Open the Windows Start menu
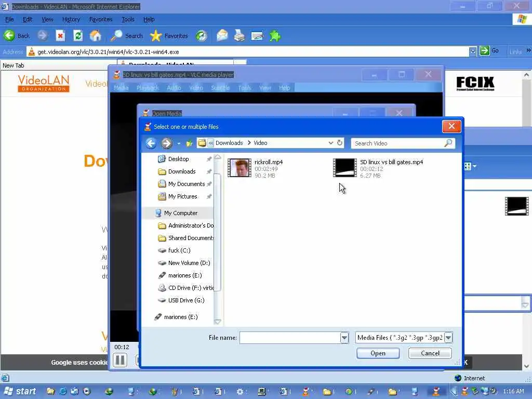Screen dimensions: 532x399 pos(20,391)
